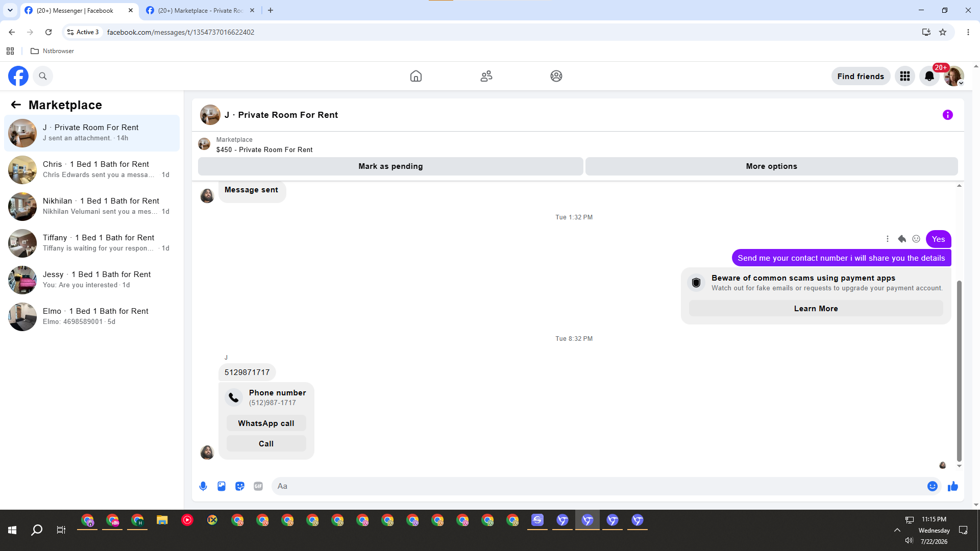Open the Nstbrowser bookmarks folder

pos(53,51)
